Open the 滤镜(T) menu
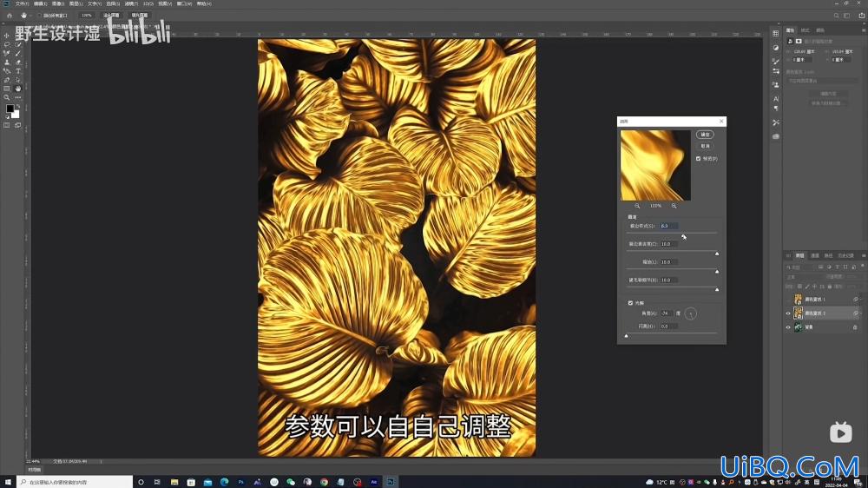This screenshot has width=868, height=488. tap(131, 3)
